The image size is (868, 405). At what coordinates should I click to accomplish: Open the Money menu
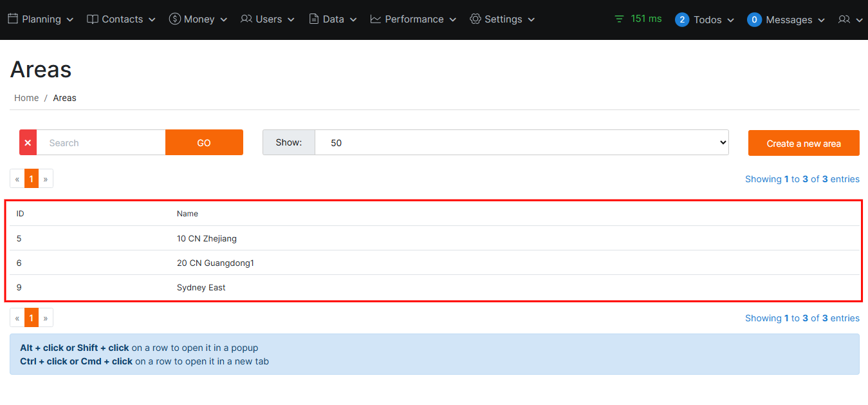tap(199, 19)
